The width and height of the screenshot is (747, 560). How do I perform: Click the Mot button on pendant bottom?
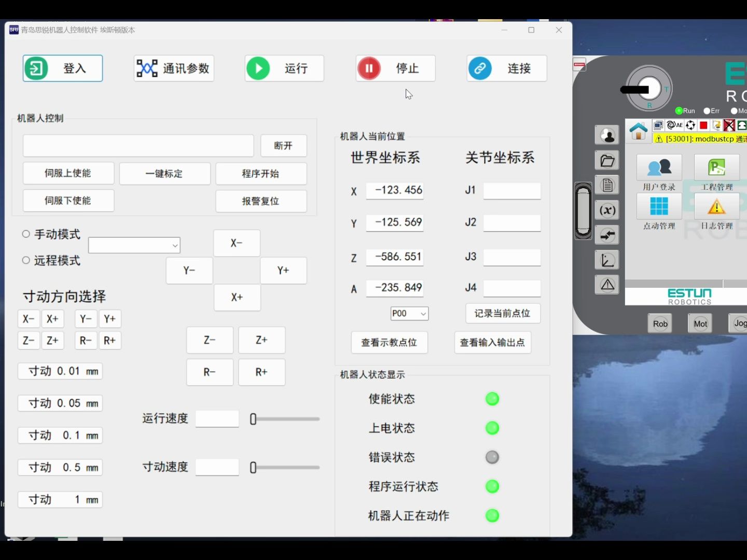point(700,324)
